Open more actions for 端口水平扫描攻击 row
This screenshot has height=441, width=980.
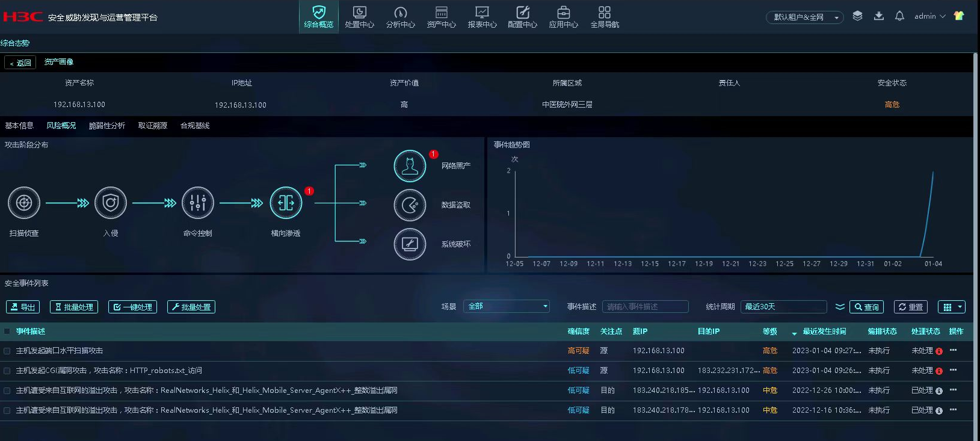tap(953, 350)
